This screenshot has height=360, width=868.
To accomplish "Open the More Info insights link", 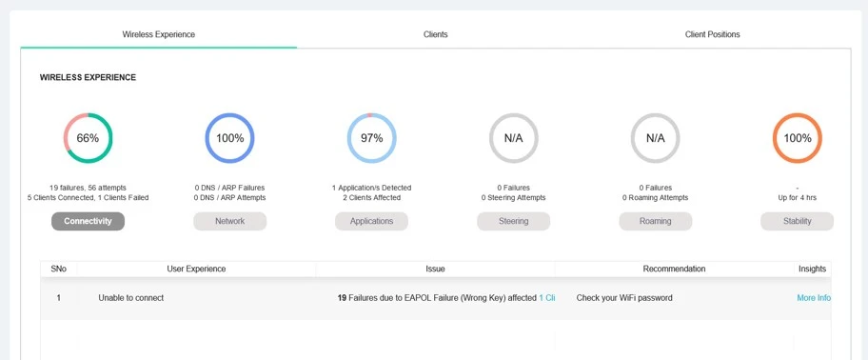I will tap(814, 298).
